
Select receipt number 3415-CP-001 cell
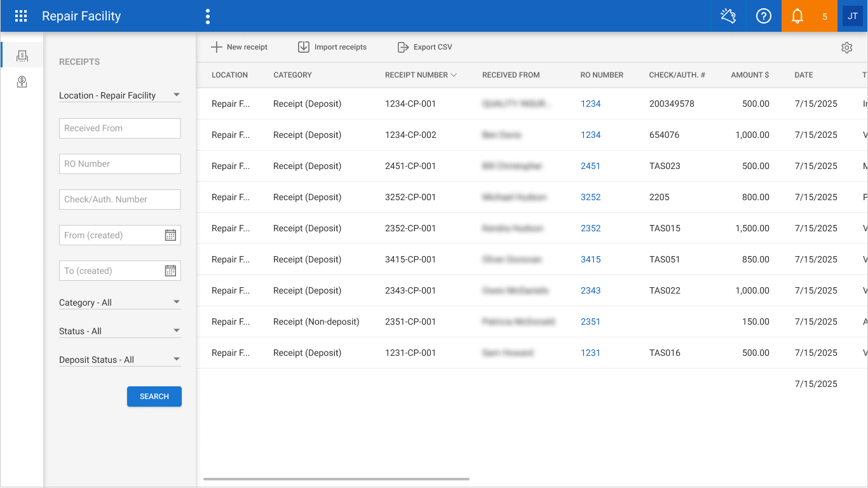(410, 259)
